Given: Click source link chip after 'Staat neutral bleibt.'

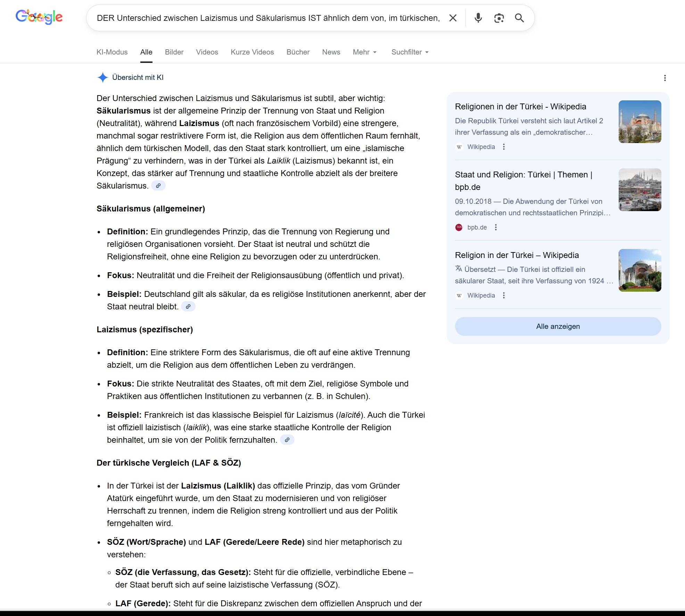Looking at the screenshot, I should coord(188,307).
